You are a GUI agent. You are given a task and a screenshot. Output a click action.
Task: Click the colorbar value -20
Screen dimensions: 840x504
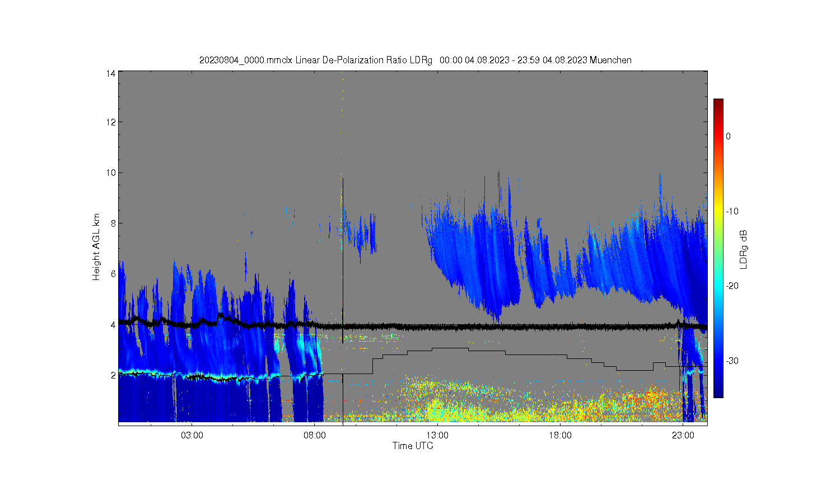(732, 286)
